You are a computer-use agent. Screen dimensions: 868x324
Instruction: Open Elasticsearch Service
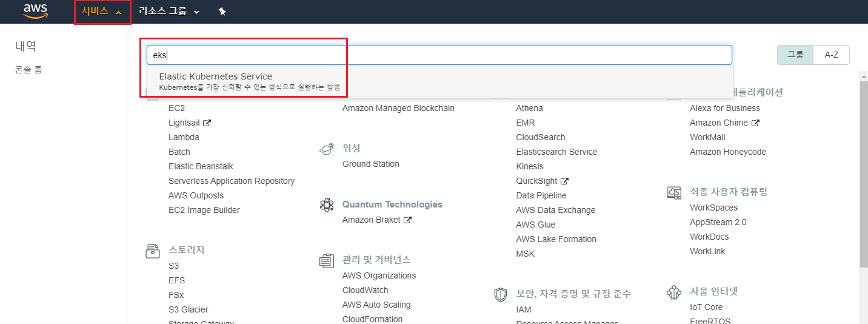556,152
